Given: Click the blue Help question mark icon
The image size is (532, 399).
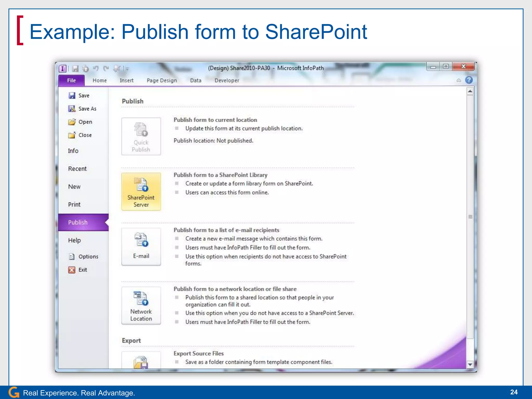Looking at the screenshot, I should (469, 80).
